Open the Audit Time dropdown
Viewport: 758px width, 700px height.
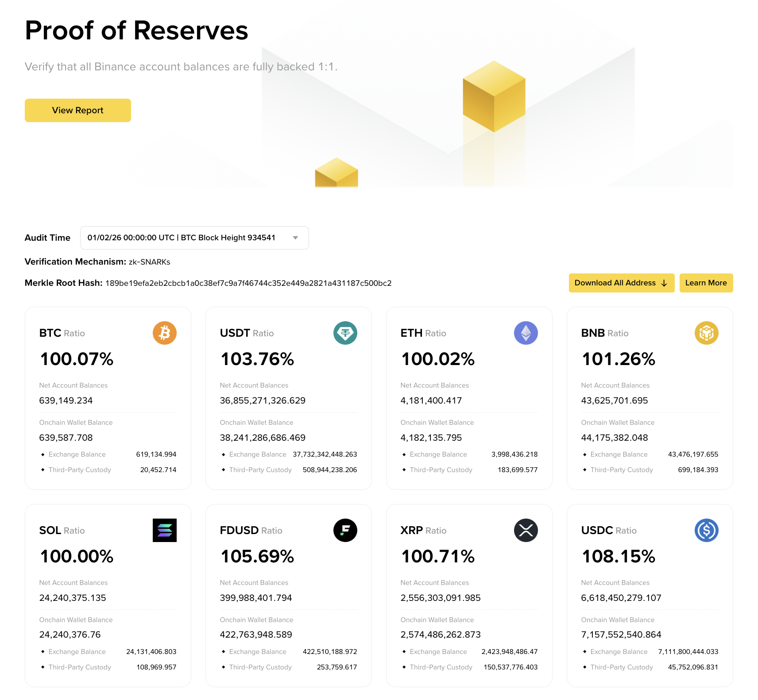[x=194, y=238]
